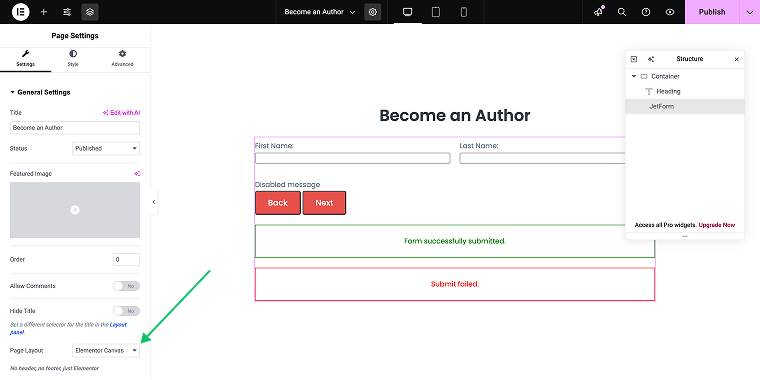Open the Become an Author document dropdown
This screenshot has width=760, height=380.
click(320, 12)
